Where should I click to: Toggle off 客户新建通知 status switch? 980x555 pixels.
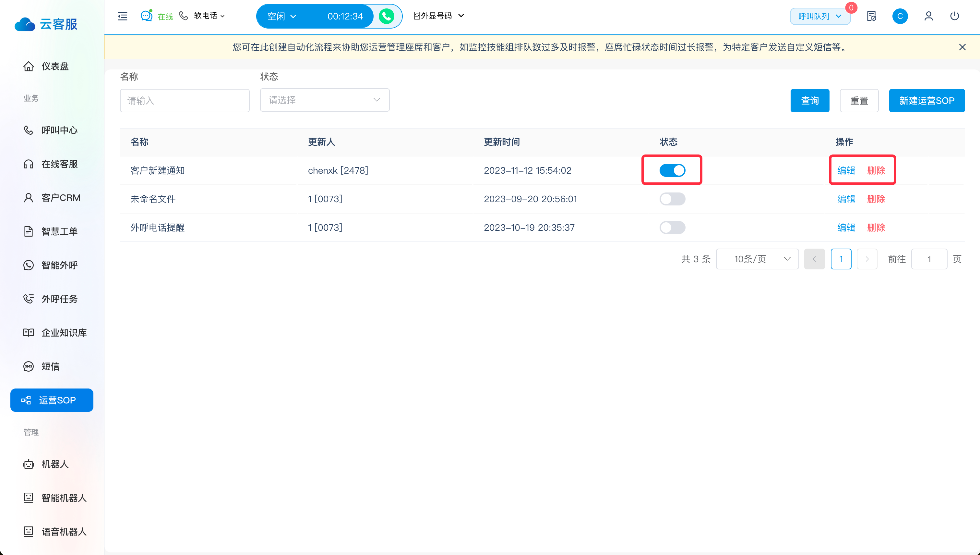coord(672,170)
